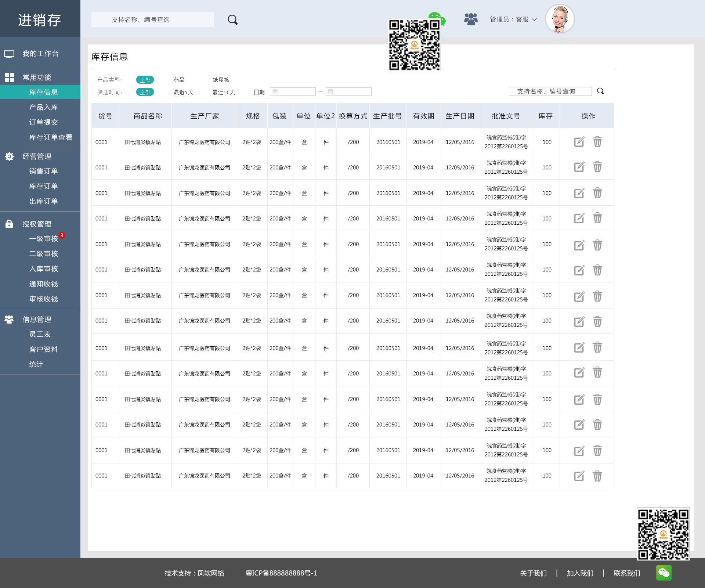The width and height of the screenshot is (705, 588).
Task: Click the 联系我们 footer link
Action: 627,573
